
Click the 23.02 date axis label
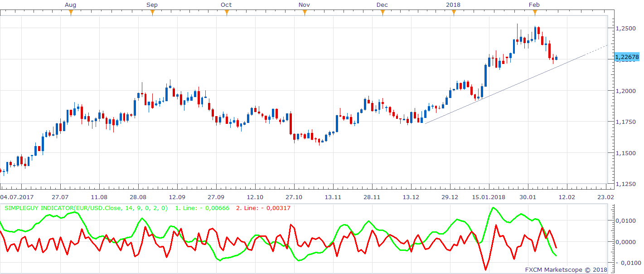point(605,197)
